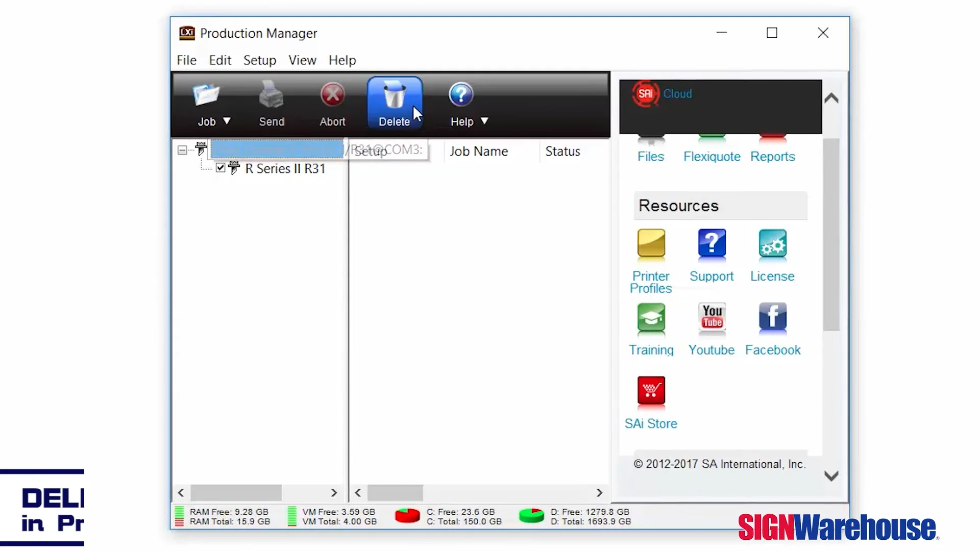The image size is (980, 551).
Task: Open the SAi Store text link
Action: (651, 424)
